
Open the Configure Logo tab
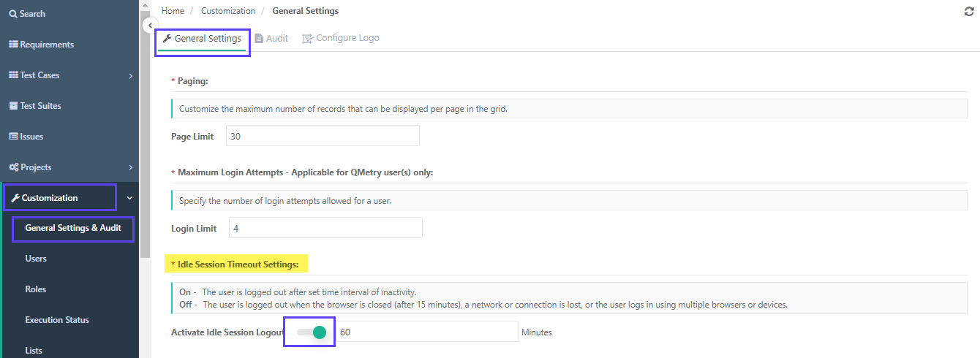(341, 38)
